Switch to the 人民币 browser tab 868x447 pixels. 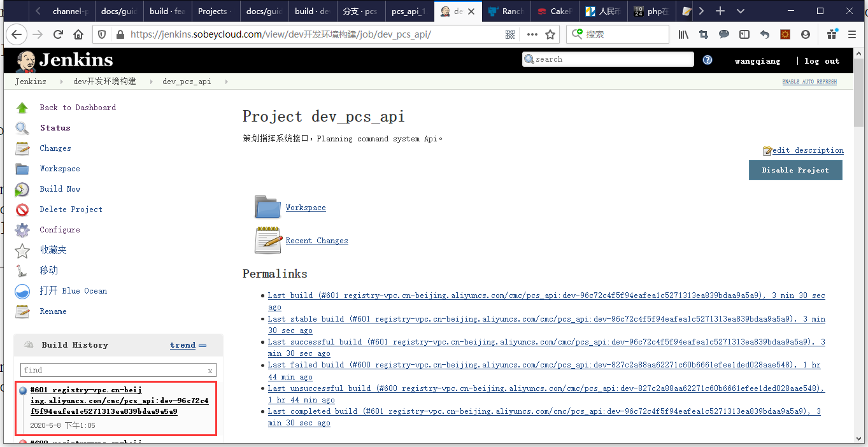click(x=603, y=11)
